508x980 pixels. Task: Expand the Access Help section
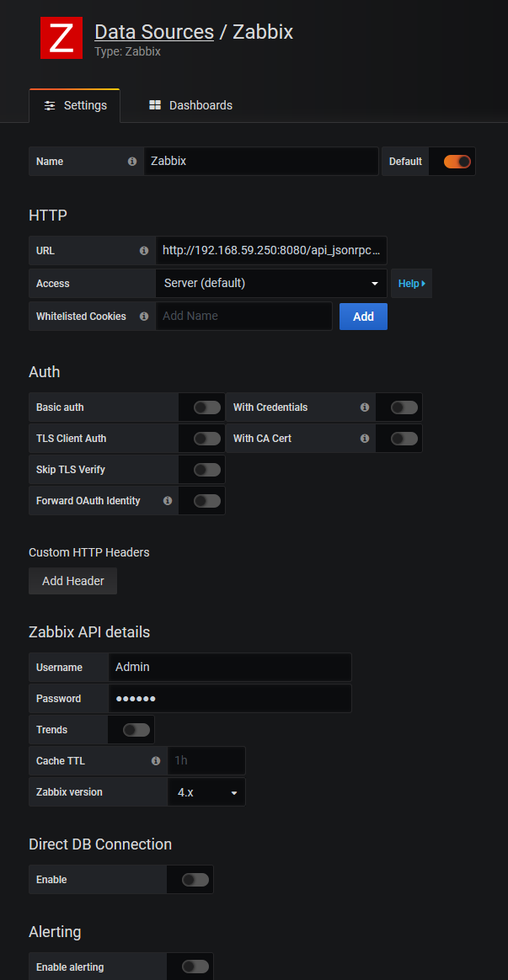click(411, 284)
